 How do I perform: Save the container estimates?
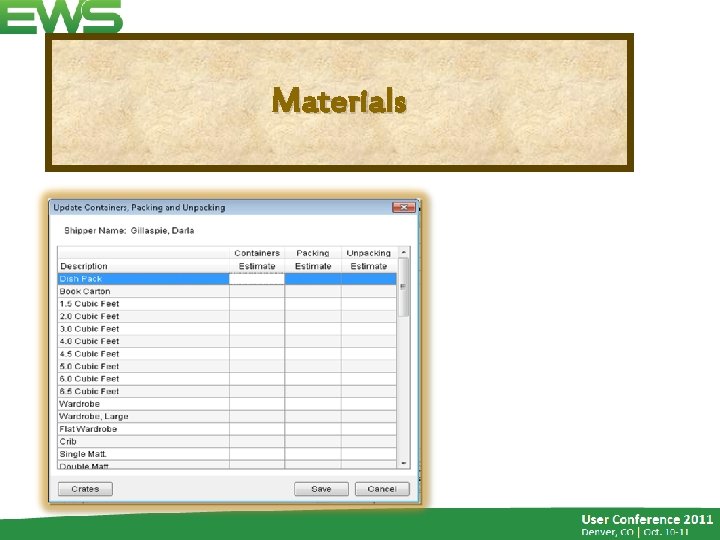tap(321, 489)
